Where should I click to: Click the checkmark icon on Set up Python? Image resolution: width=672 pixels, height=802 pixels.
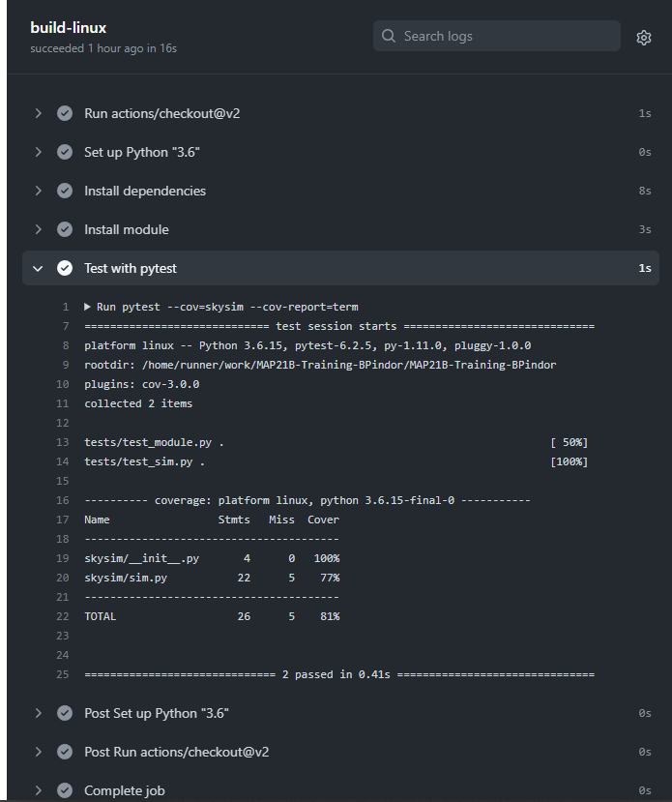(x=64, y=152)
